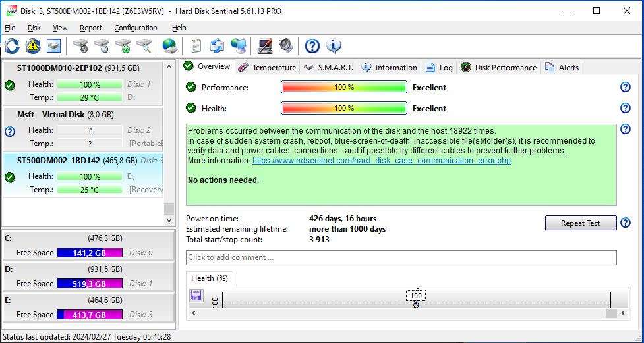Open the report document toolbar icon
644x343 pixels.
click(196, 46)
